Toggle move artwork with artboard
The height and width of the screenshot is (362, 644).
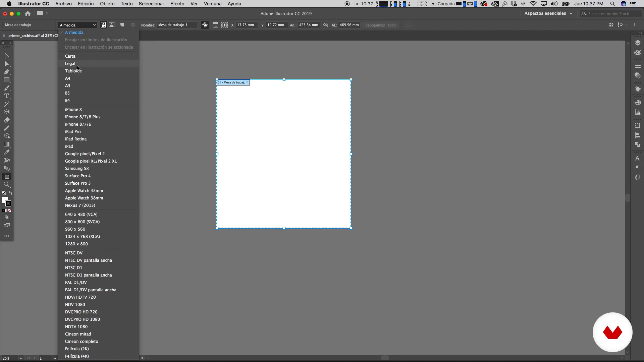[205, 25]
